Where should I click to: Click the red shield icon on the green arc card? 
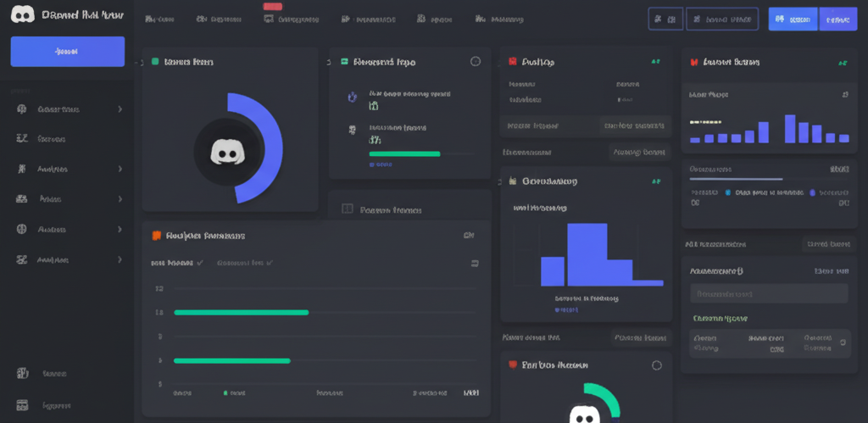point(513,365)
